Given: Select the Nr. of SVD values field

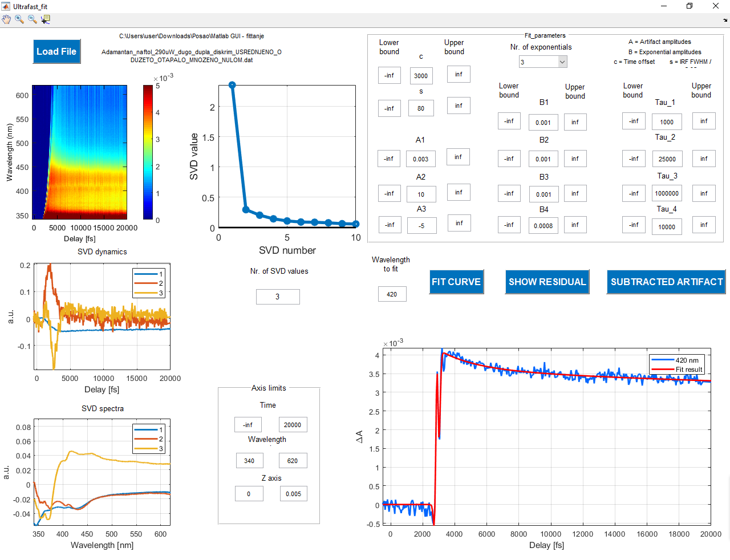Looking at the screenshot, I should [278, 297].
